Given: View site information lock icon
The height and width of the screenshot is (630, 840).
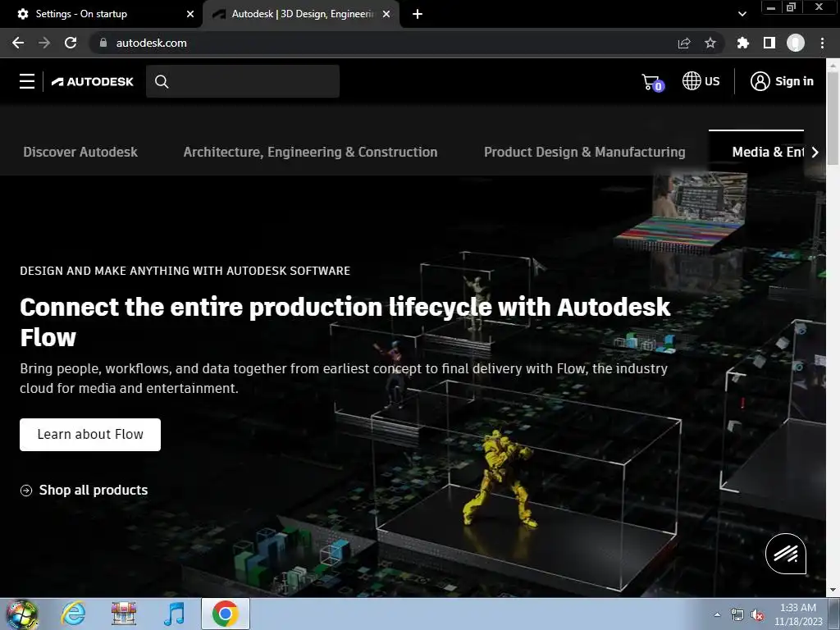Looking at the screenshot, I should 103,43.
